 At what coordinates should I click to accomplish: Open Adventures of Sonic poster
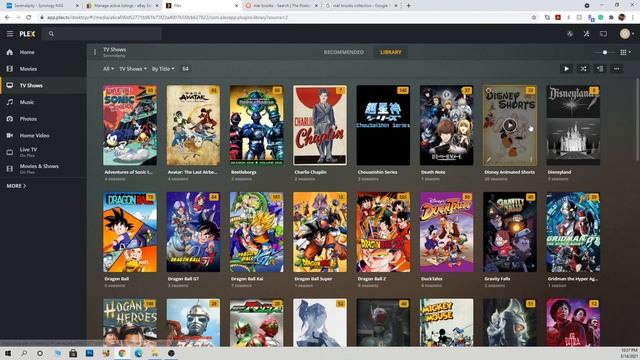tap(130, 125)
